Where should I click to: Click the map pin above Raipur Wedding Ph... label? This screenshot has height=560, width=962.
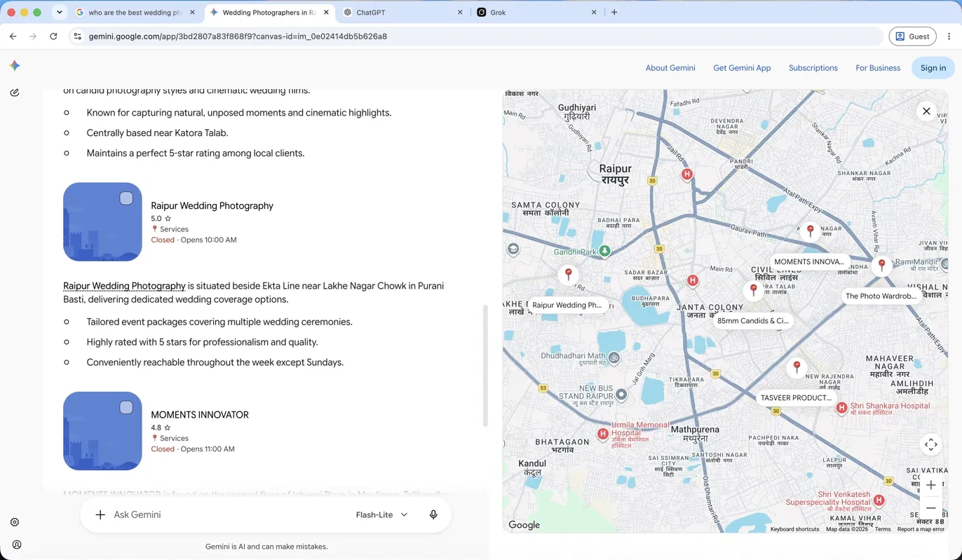pyautogui.click(x=569, y=274)
